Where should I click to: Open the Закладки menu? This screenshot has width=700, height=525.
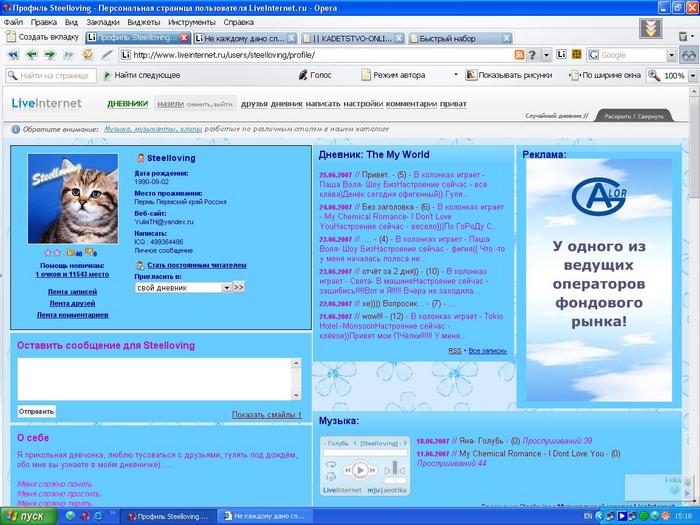[x=103, y=22]
